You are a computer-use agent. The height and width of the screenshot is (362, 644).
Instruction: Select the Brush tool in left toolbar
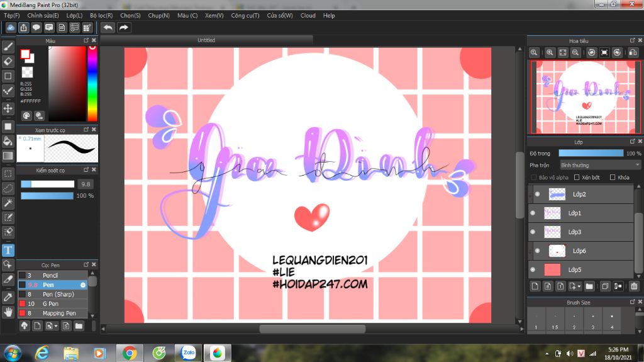(8, 47)
